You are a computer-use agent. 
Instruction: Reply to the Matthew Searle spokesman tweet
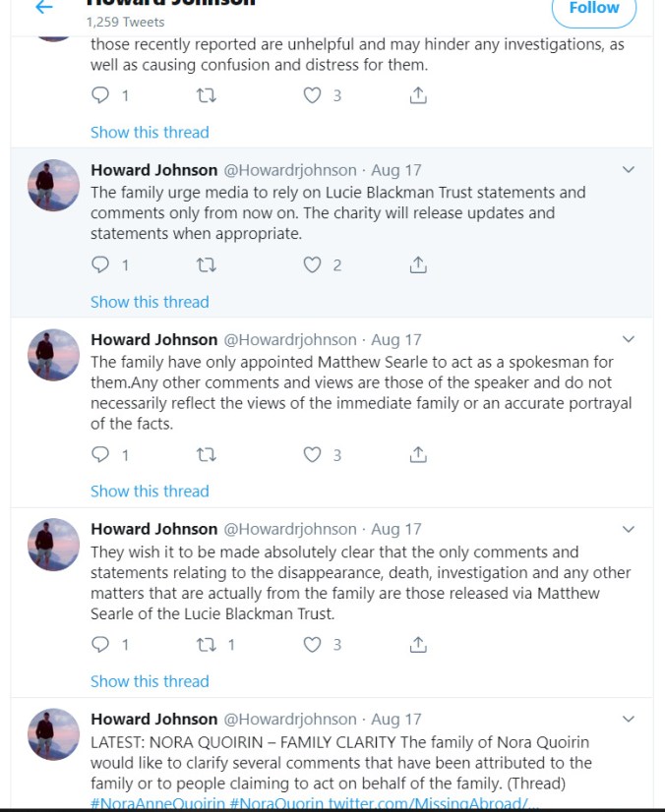[x=100, y=454]
